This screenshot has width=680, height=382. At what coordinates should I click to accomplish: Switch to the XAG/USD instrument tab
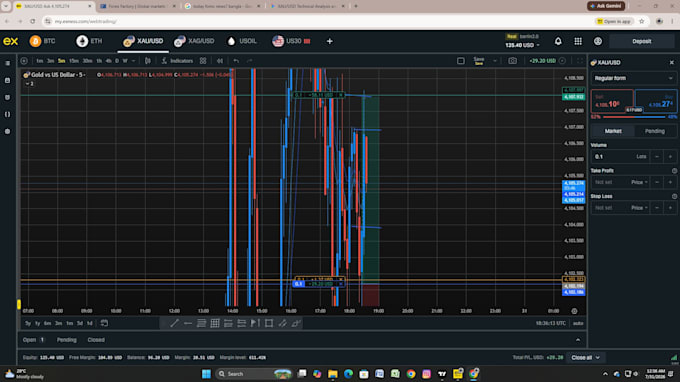[x=194, y=41]
